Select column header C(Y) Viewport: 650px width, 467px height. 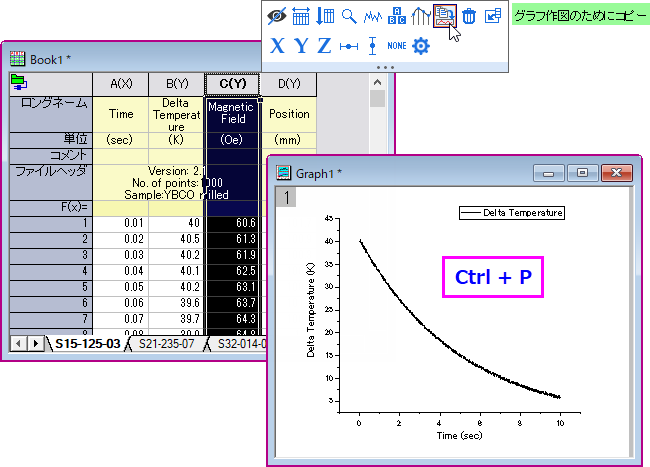click(x=233, y=84)
